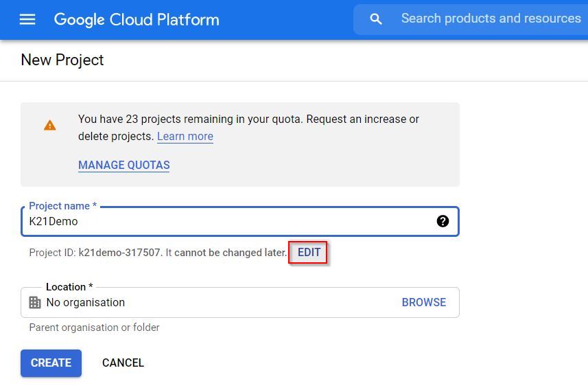Open the hamburger navigation menu
The image size is (588, 390).
(x=27, y=19)
